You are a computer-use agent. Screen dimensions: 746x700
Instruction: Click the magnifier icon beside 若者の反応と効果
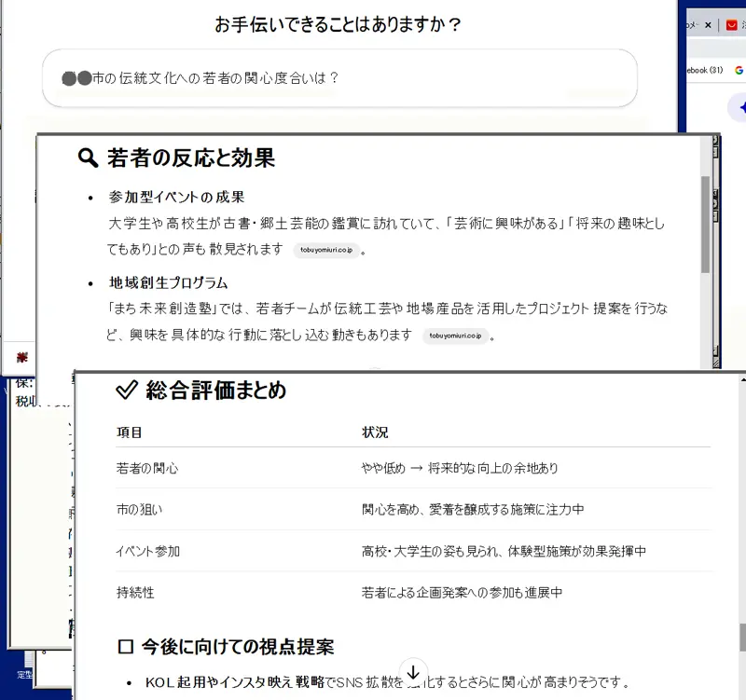tap(88, 158)
